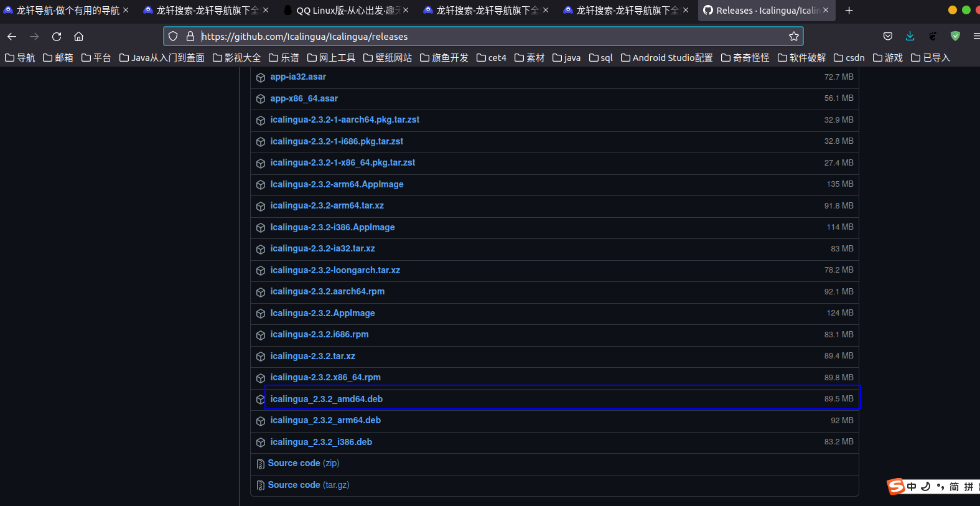
Task: Download Icalingua-2.3.2.AppImage
Action: [x=322, y=313]
